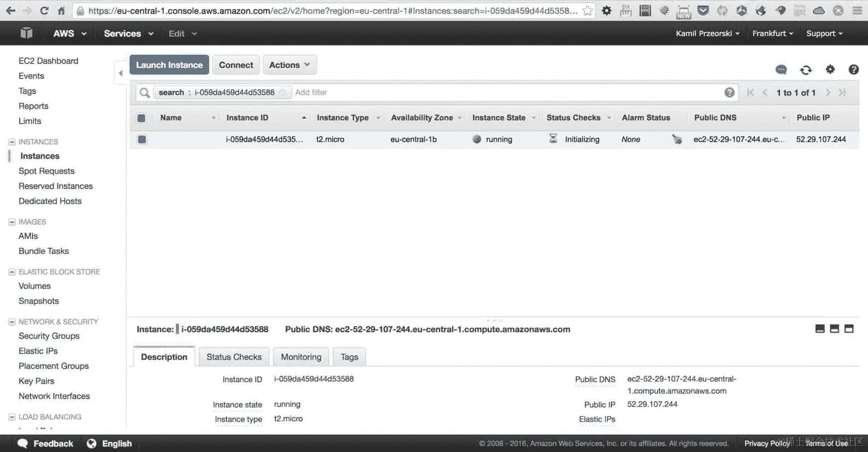Click the eu-central-1b availability zone cell
The height and width of the screenshot is (452, 868).
click(413, 140)
